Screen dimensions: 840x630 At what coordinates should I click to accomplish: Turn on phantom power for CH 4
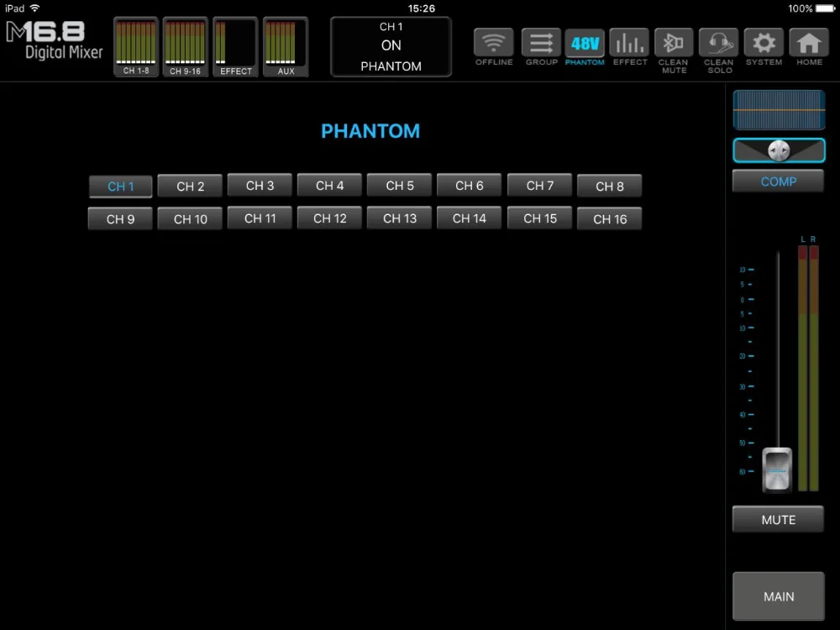click(x=329, y=186)
